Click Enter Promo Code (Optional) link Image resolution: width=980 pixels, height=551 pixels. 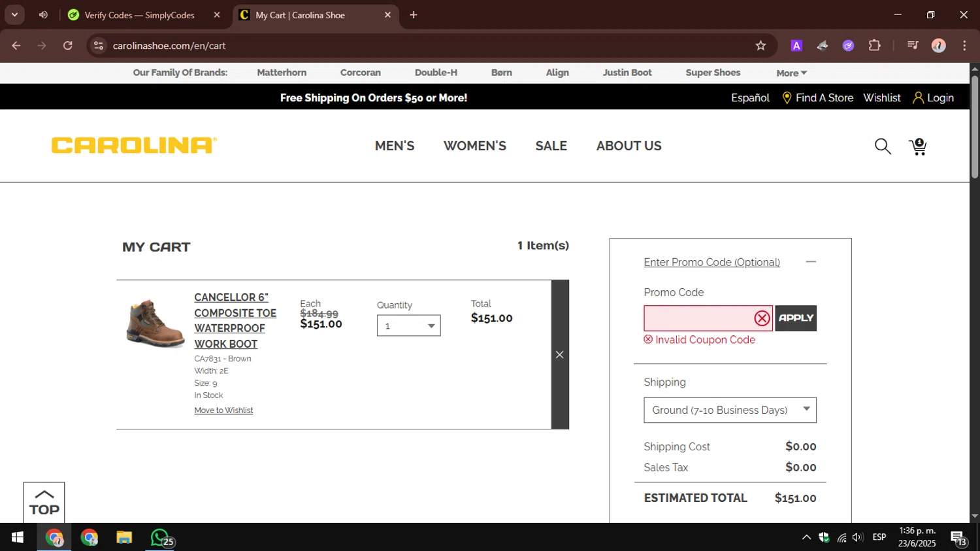point(711,262)
